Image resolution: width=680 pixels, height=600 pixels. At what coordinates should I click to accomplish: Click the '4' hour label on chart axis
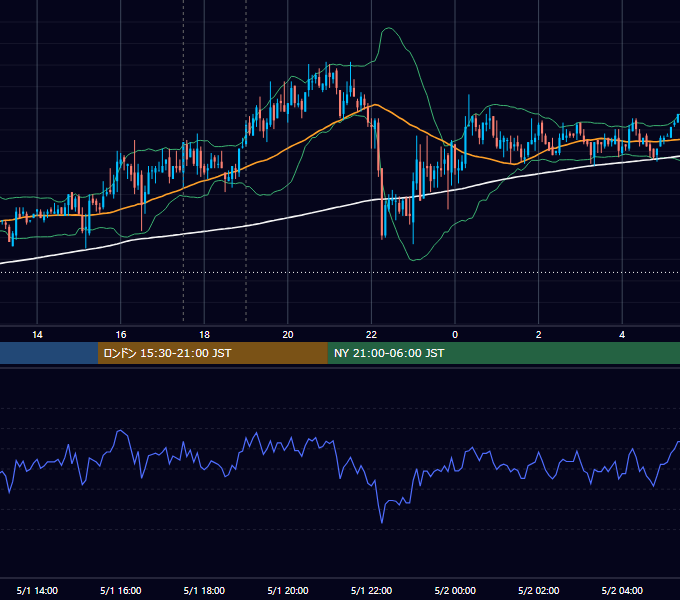click(x=622, y=335)
